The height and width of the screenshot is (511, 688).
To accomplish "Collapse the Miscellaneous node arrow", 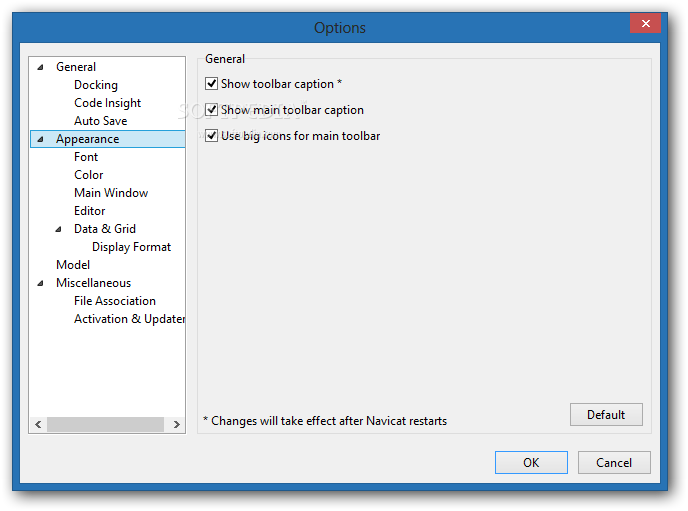I will [40, 283].
